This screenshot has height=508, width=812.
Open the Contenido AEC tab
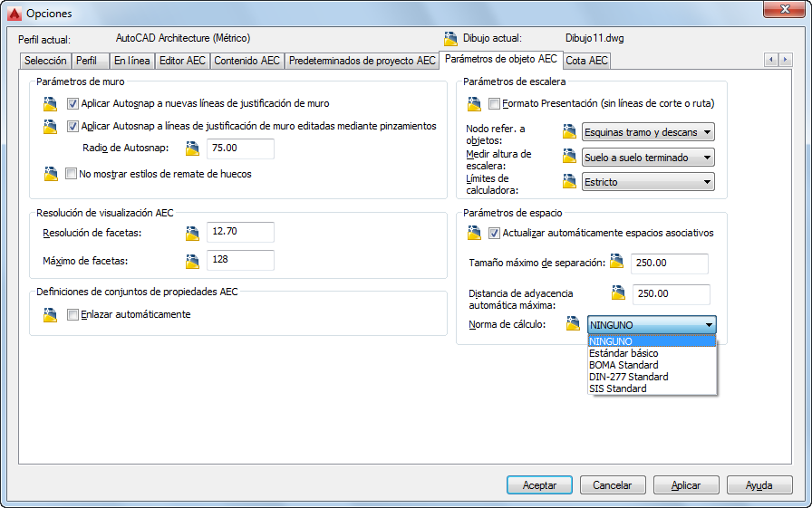click(x=247, y=61)
